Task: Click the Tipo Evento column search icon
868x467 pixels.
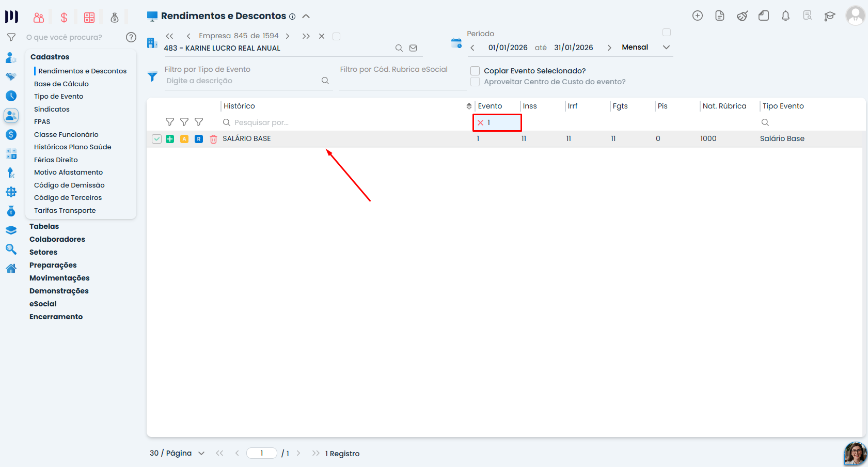Action: pos(765,122)
